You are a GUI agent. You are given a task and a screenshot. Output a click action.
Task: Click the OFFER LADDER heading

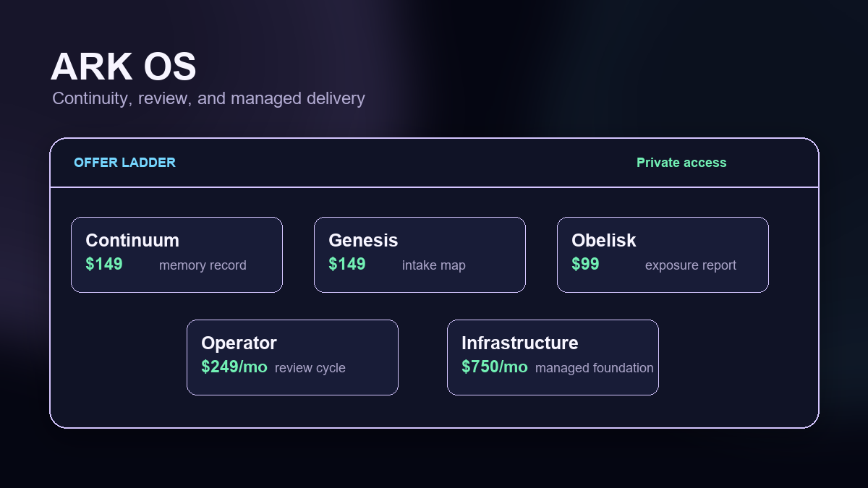click(x=124, y=163)
